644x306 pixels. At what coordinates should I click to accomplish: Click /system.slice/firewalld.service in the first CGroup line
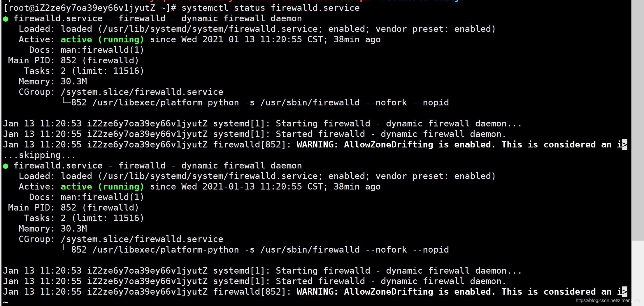[142, 92]
